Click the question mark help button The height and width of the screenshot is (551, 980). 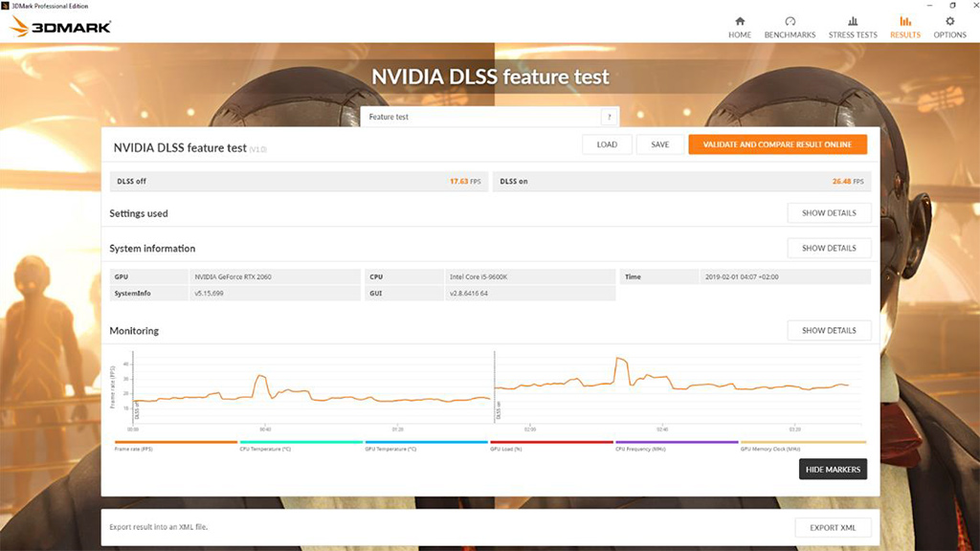click(x=610, y=117)
